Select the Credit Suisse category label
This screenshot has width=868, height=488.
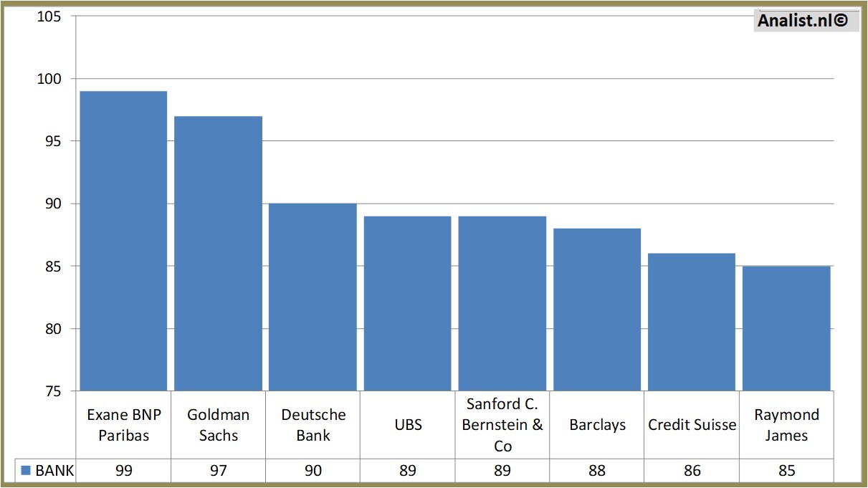click(x=692, y=425)
